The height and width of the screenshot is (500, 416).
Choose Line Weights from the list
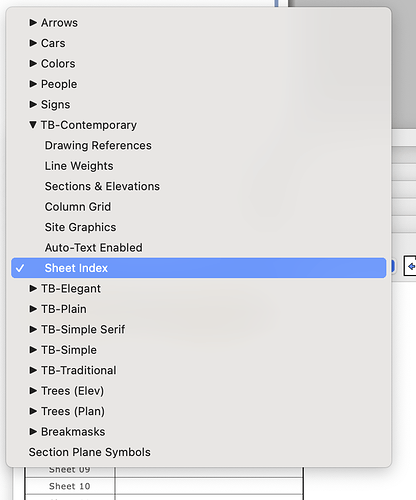click(79, 166)
